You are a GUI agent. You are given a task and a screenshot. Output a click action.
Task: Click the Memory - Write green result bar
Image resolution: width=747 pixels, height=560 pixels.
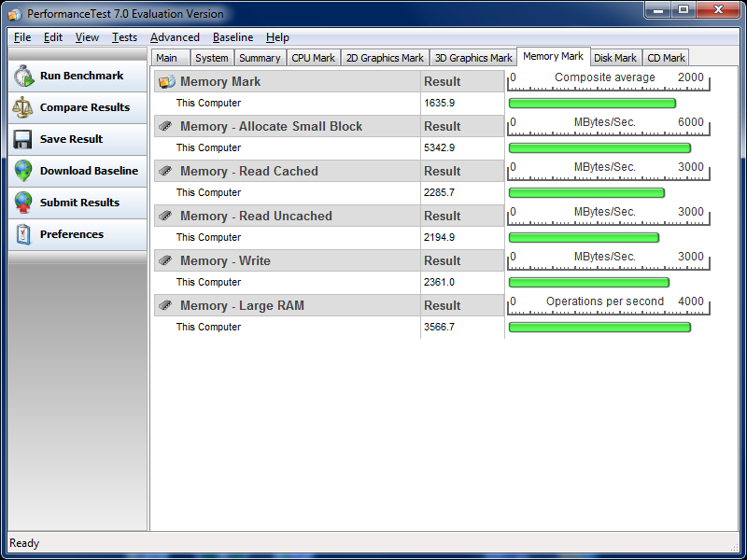tap(588, 283)
